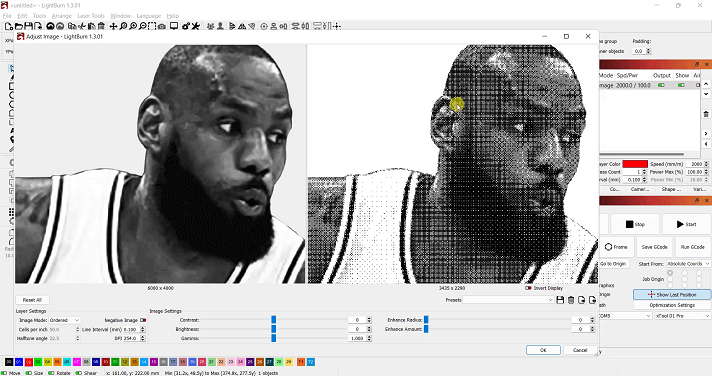Viewport: 712px width, 376px height.
Task: Select top-left Job Origin radio button
Action: coord(670,273)
